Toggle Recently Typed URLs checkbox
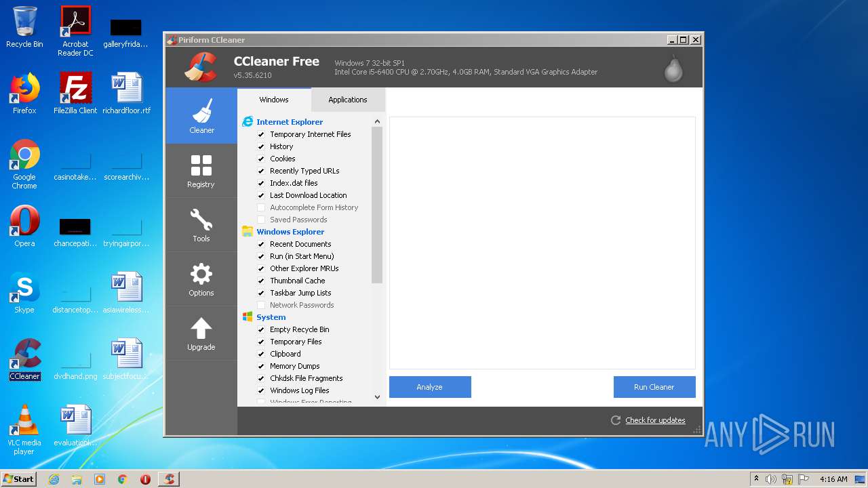 (261, 171)
